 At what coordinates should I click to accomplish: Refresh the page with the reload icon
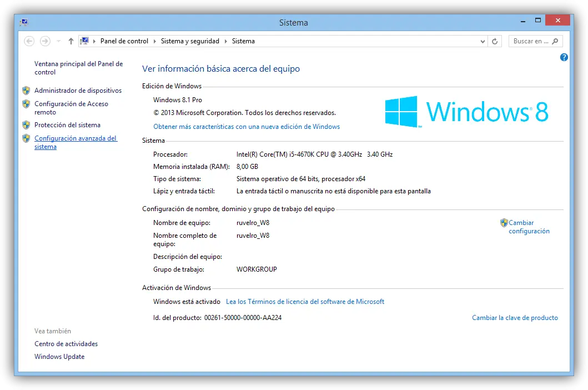click(x=495, y=41)
